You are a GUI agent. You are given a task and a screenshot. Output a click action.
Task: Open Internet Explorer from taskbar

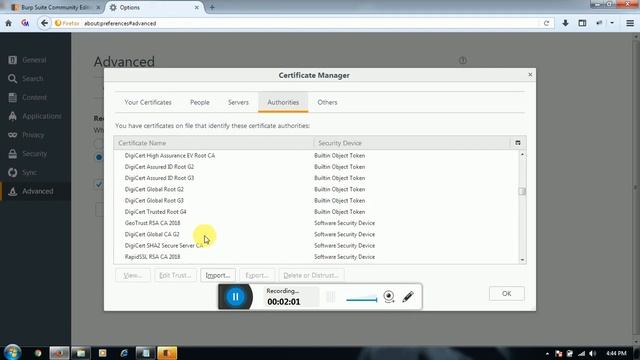[124, 353]
